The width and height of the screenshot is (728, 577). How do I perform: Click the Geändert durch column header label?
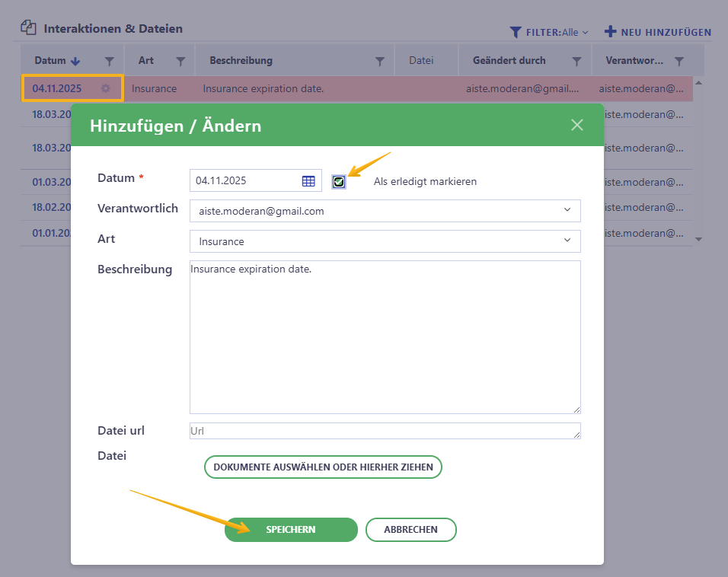coord(509,60)
